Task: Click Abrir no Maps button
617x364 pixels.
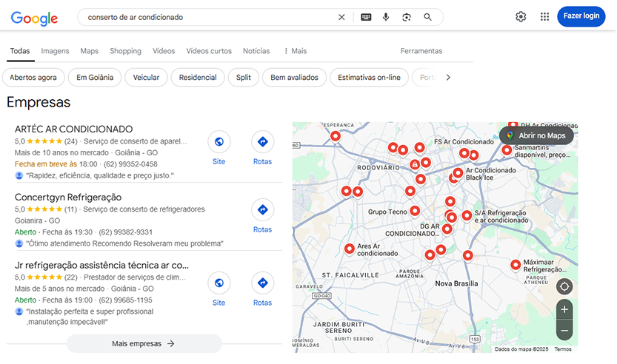Action: [x=536, y=135]
